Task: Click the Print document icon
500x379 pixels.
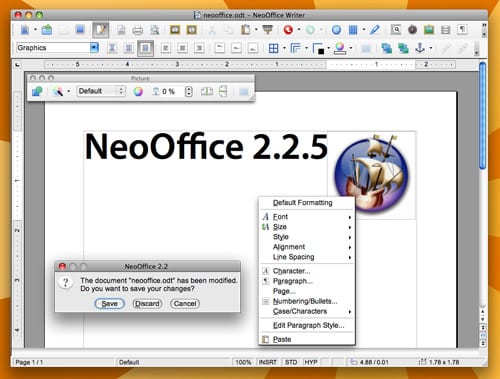Action: tap(137, 30)
